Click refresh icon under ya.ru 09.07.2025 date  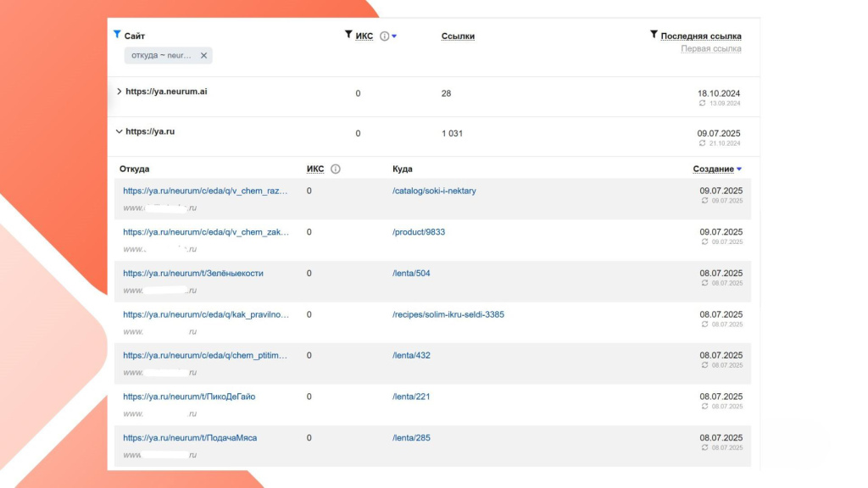tap(702, 144)
